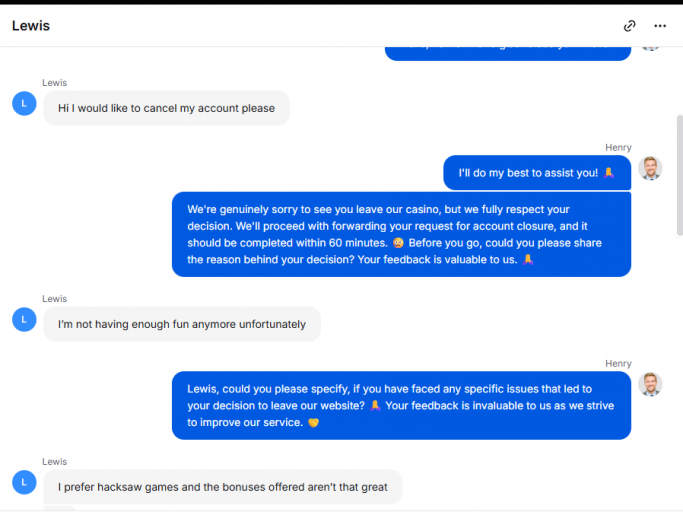The width and height of the screenshot is (683, 512).
Task: Select the 'I prefer hacksaw games' message bubble
Action: click(x=222, y=487)
